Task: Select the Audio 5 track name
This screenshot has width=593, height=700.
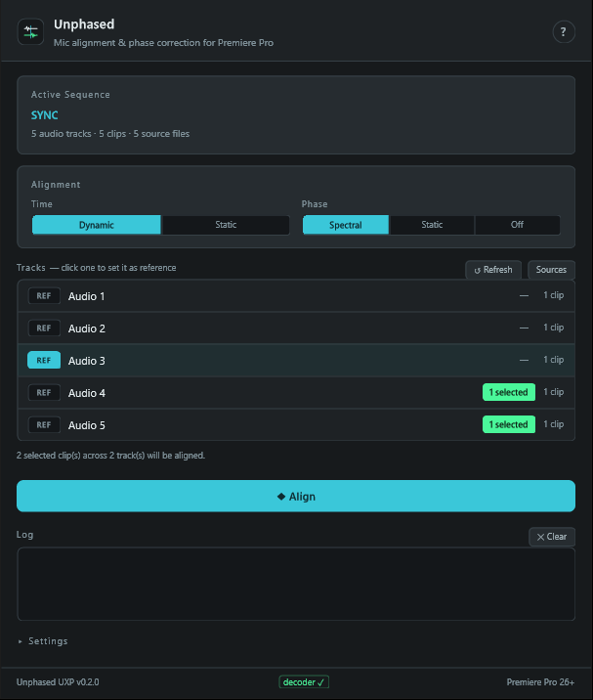Action: (x=87, y=425)
